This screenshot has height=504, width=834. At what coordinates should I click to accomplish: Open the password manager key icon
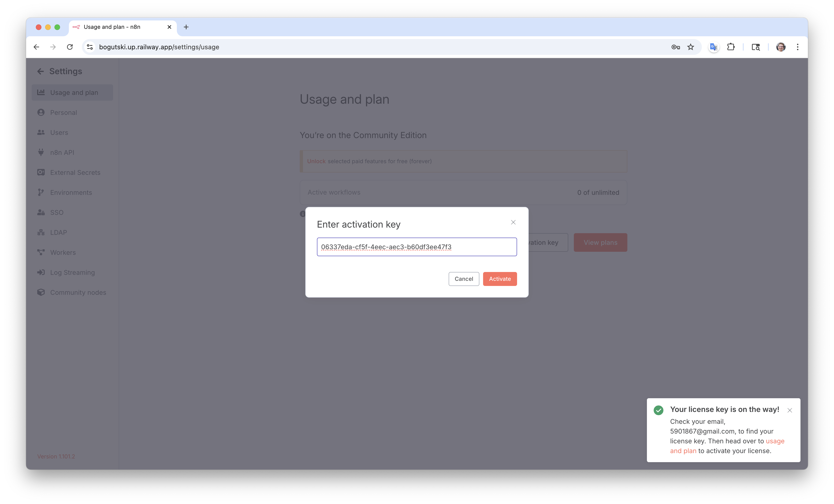pyautogui.click(x=675, y=47)
